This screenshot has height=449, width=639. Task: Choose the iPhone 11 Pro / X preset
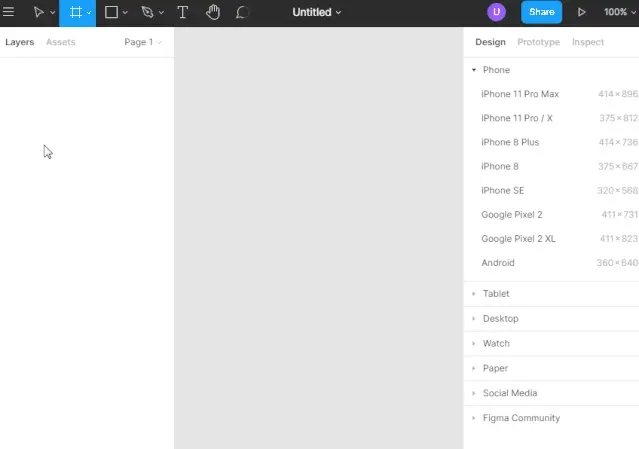click(x=551, y=118)
